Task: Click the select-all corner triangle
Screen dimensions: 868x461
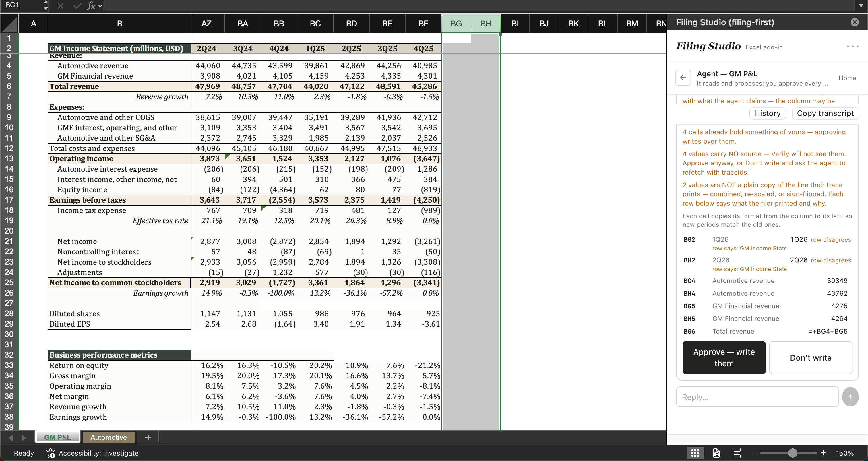Action: 9,24
